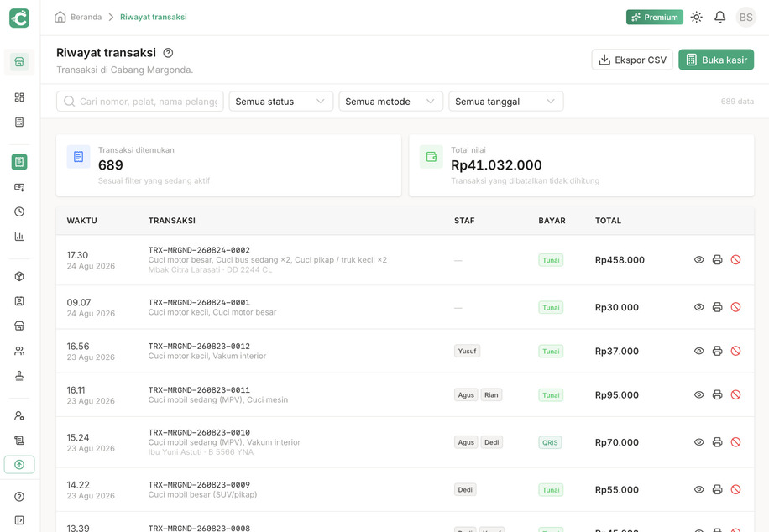Click Riwayat transaksi breadcrumb
Image resolution: width=769 pixels, height=532 pixels.
tap(154, 17)
